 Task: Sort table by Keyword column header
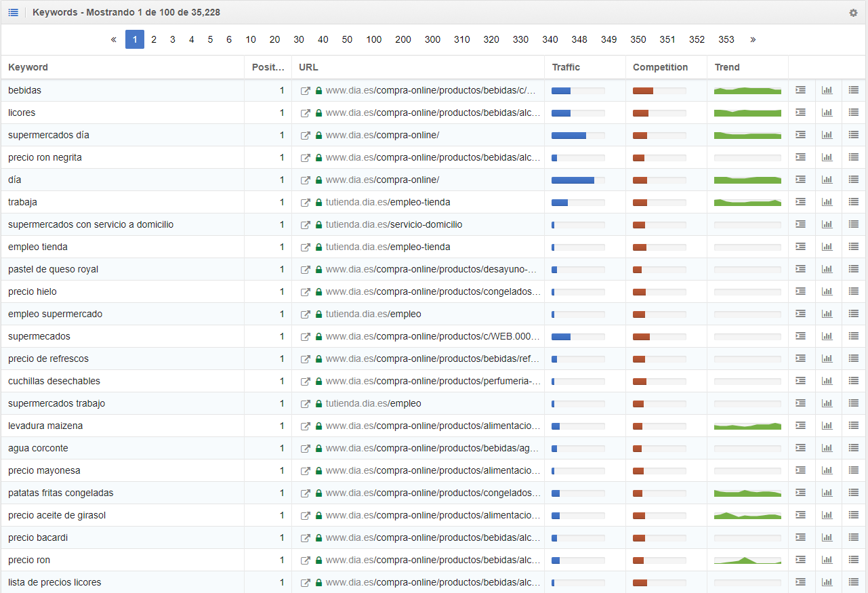(28, 67)
